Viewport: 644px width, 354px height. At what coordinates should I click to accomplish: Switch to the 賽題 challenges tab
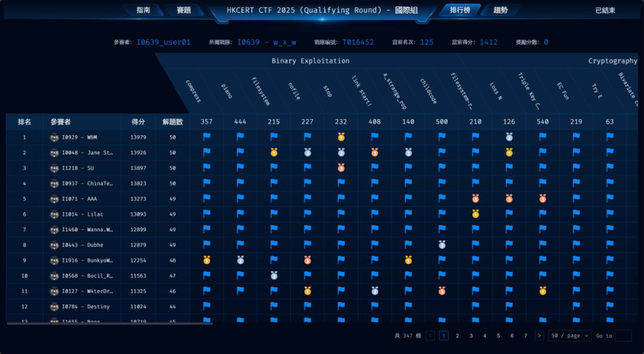(184, 10)
